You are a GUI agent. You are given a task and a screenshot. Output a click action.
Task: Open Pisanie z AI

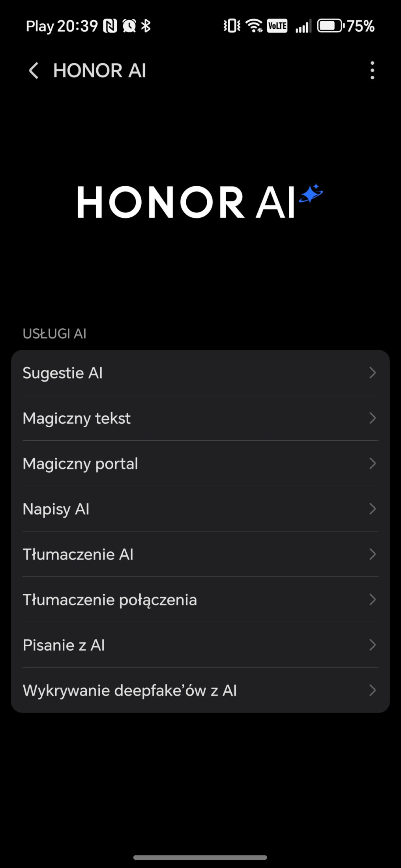64,645
